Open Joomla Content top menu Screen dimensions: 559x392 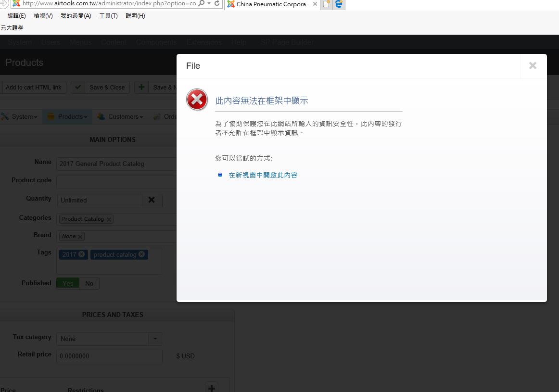tap(114, 42)
